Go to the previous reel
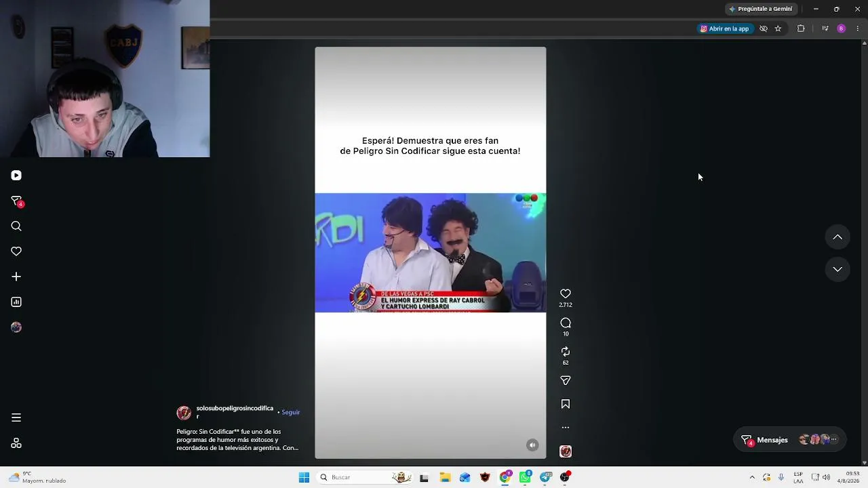868x488 pixels. pos(837,237)
